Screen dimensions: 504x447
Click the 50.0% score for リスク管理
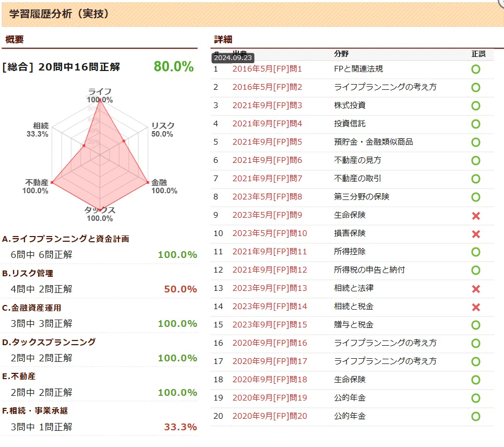(181, 289)
